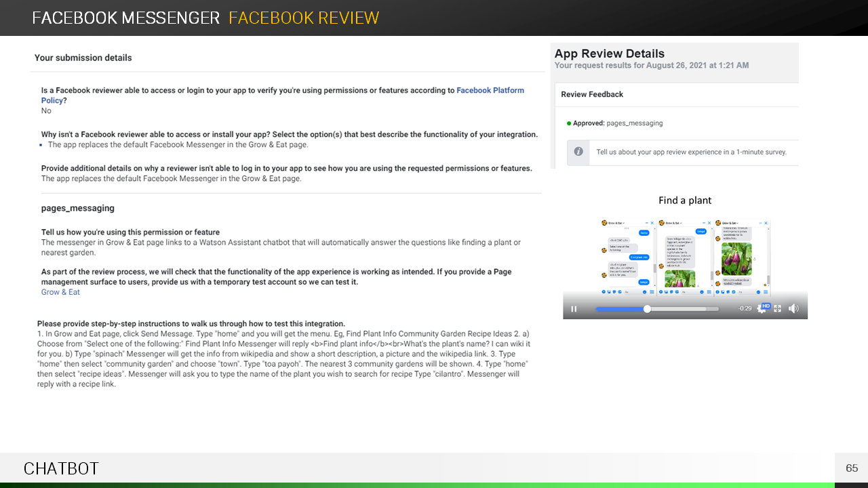The height and width of the screenshot is (488, 868).
Task: Minimize the second Grow & Eat chat window
Action: pos(703,223)
